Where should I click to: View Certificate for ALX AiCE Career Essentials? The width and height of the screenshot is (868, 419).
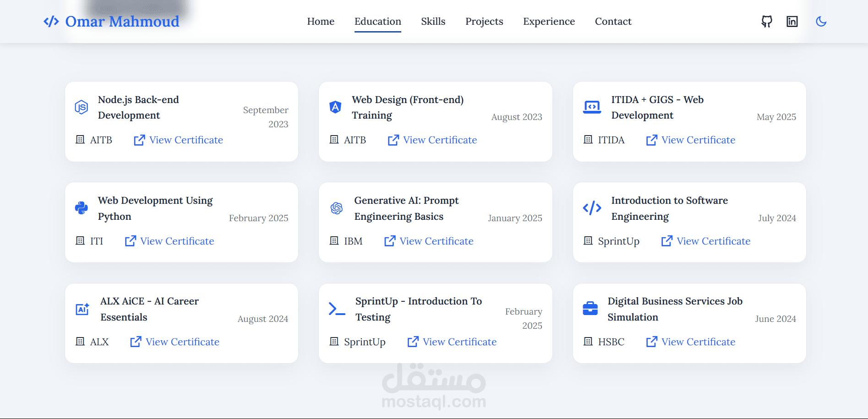click(x=175, y=342)
